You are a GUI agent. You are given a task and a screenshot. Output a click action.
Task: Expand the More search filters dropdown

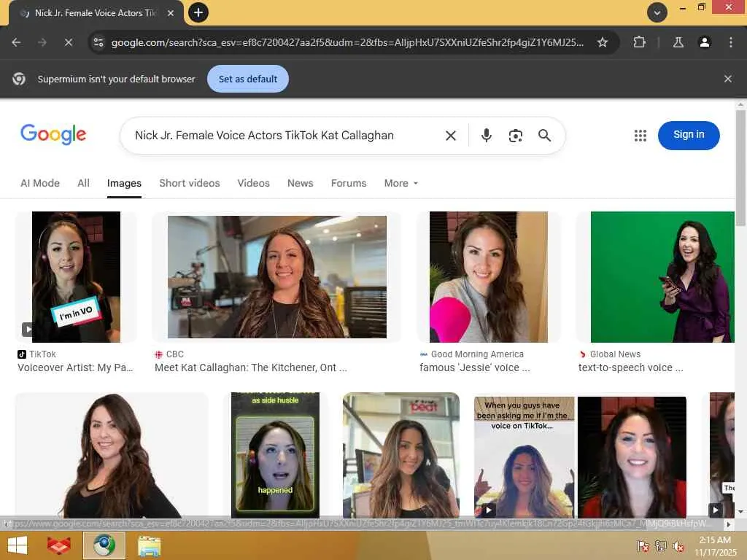pos(401,183)
